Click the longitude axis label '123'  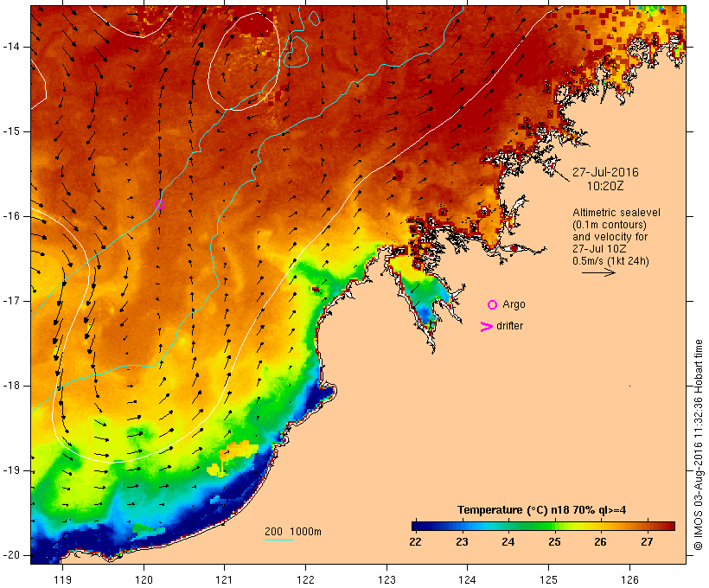[386, 579]
